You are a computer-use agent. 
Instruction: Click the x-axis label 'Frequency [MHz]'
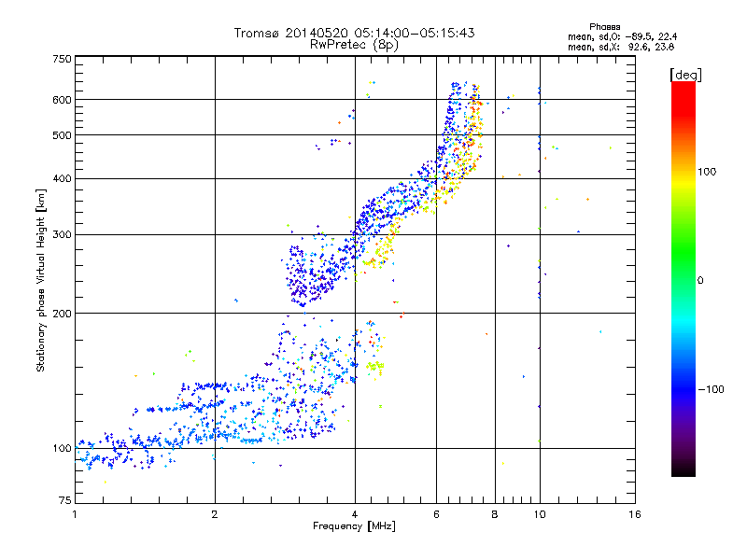click(x=354, y=526)
